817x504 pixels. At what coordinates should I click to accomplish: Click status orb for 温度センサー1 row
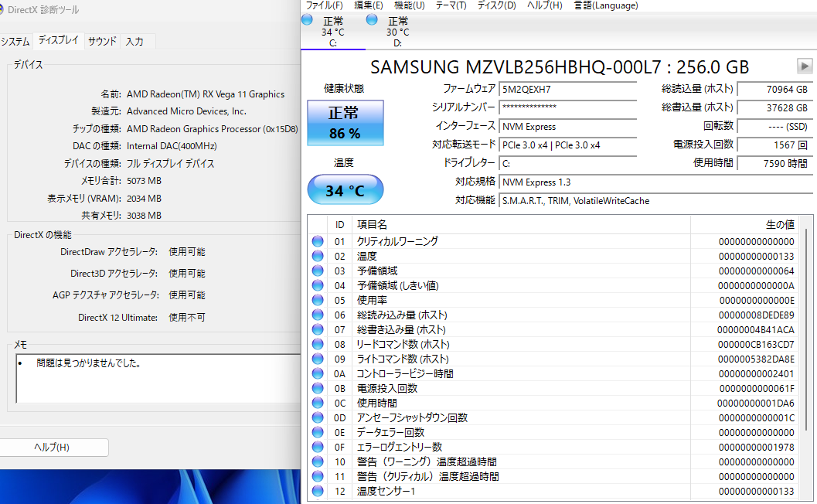tap(318, 491)
